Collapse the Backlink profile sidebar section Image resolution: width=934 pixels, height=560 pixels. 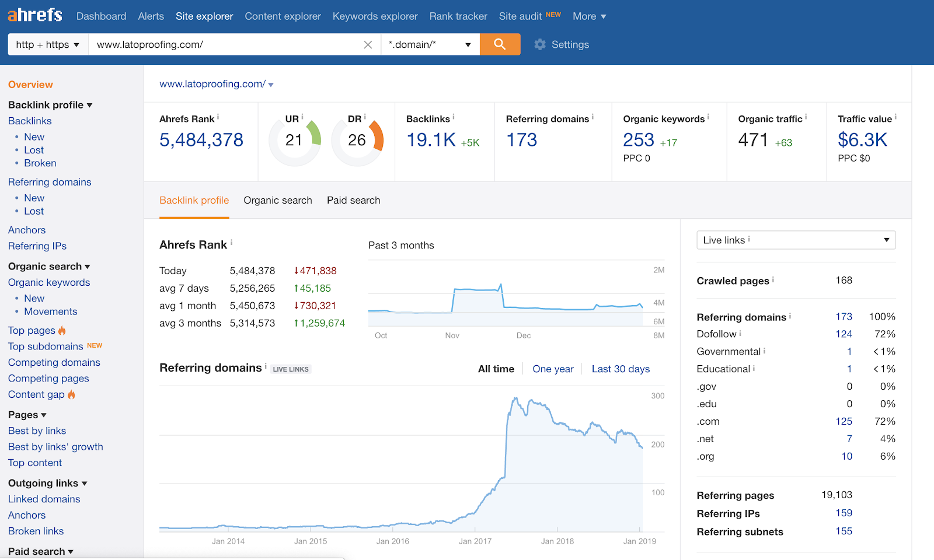pos(50,105)
